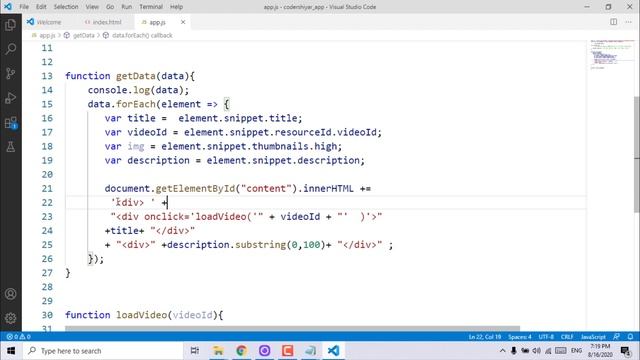Click Spaces: 4 indentation setting
This screenshot has height=360, width=640.
pyautogui.click(x=520, y=337)
